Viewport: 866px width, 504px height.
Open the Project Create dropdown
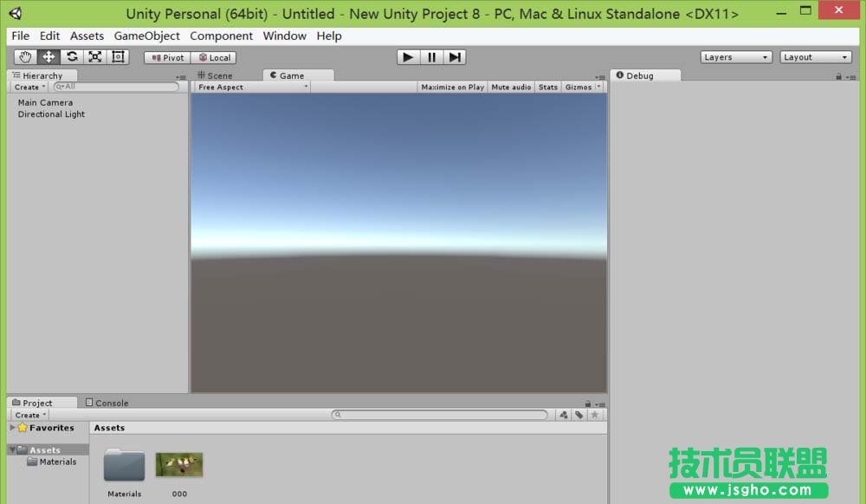[30, 415]
